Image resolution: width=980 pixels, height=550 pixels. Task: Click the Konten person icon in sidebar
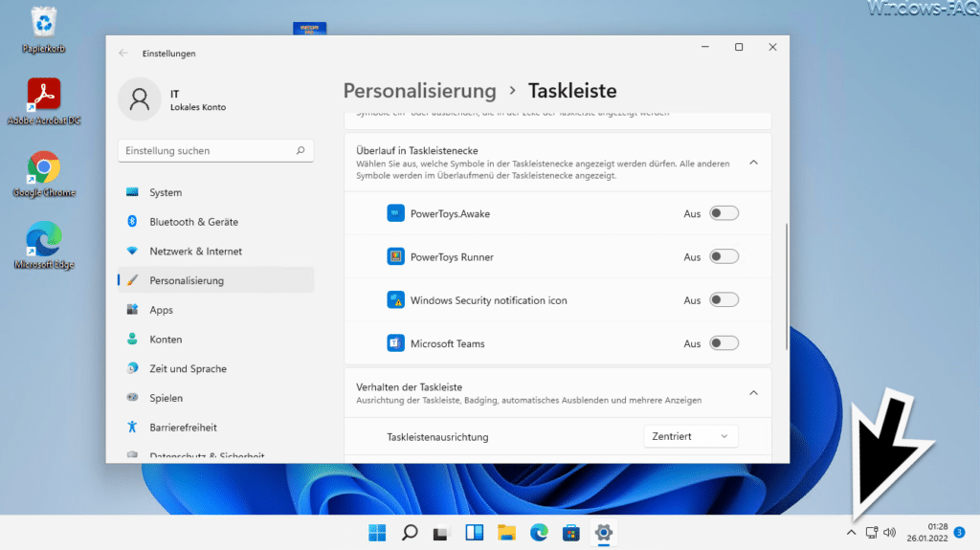[x=132, y=339]
